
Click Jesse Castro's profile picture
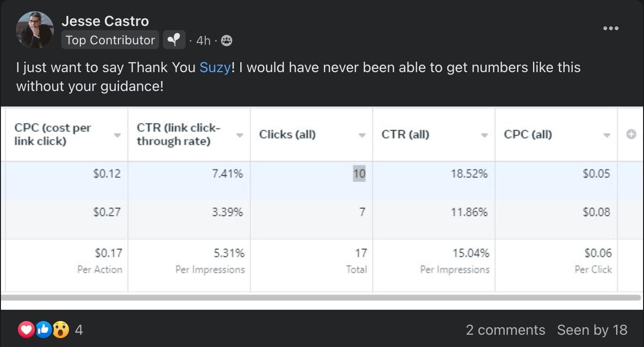(34, 30)
